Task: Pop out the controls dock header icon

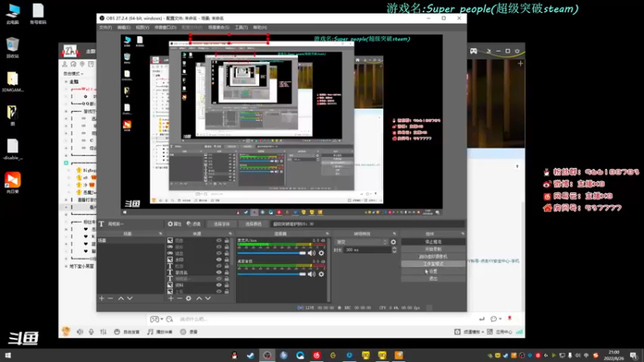Action: [462, 234]
